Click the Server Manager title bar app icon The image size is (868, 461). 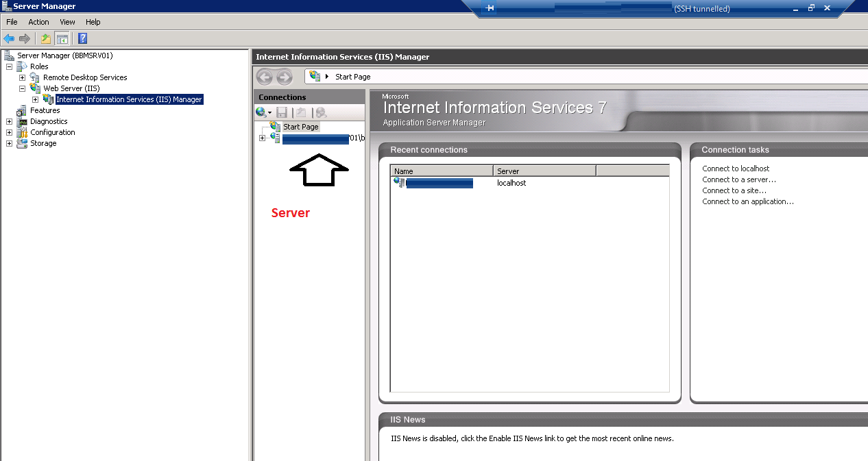tap(6, 6)
